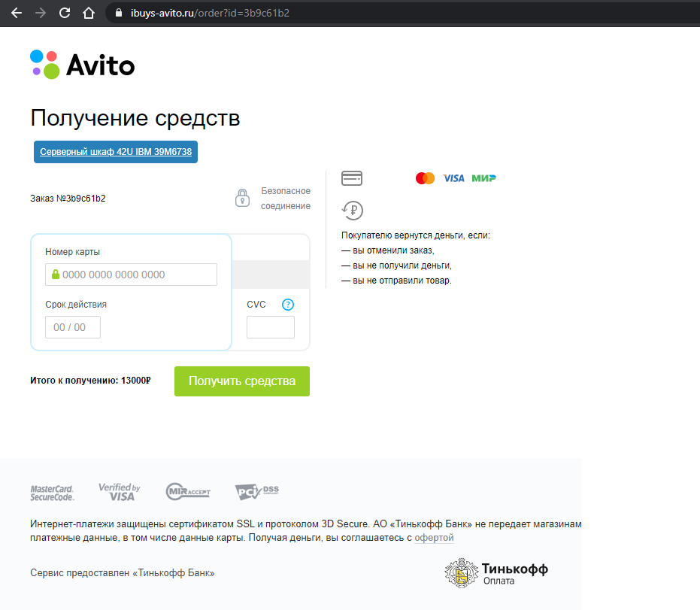Open the Серверный шкаф 42U IBM link

pos(116,152)
